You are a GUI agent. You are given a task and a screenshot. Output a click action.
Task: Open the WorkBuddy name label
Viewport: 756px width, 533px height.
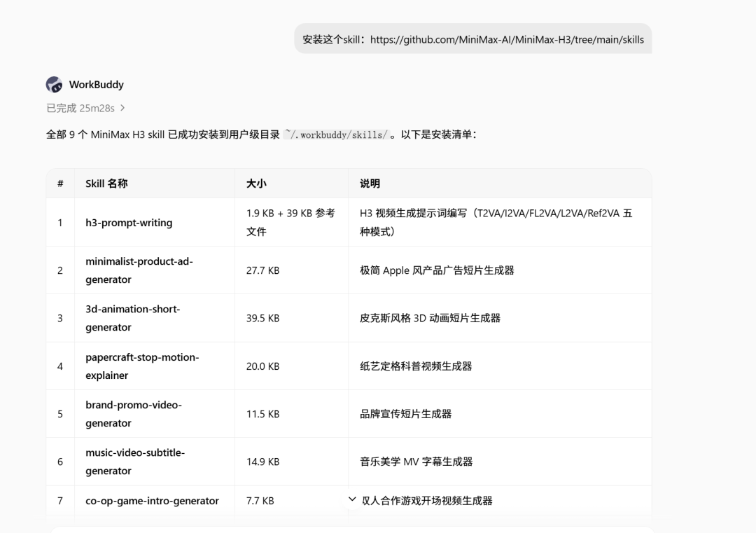click(97, 85)
